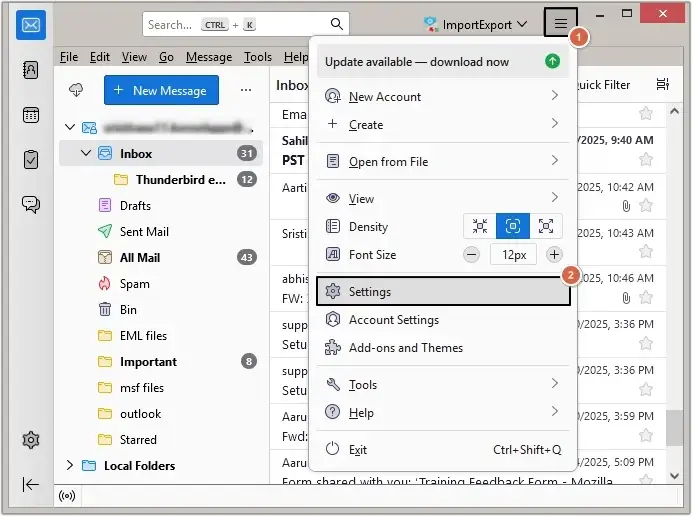Screen dimensions: 693x517
Task: Open Settings from the app menu
Action: [443, 291]
